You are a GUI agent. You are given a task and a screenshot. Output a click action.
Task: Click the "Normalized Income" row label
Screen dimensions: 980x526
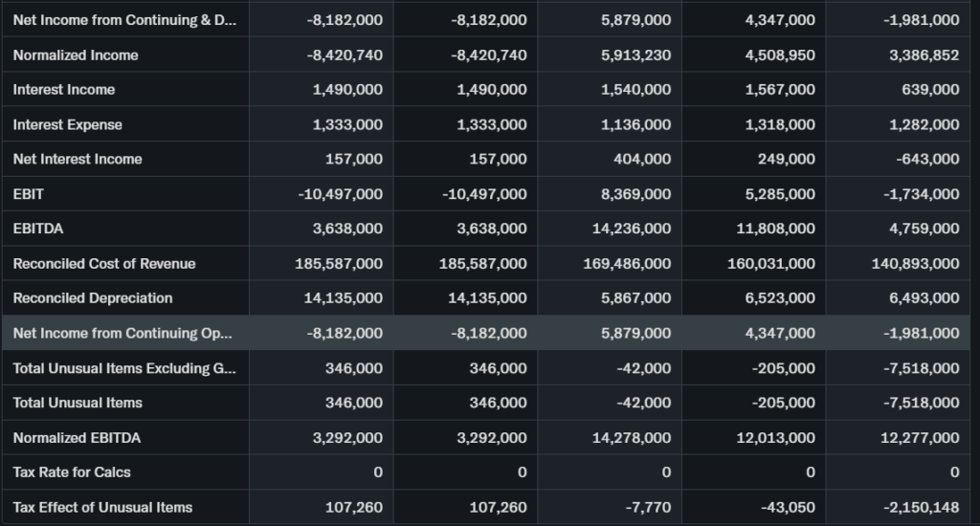(x=76, y=55)
